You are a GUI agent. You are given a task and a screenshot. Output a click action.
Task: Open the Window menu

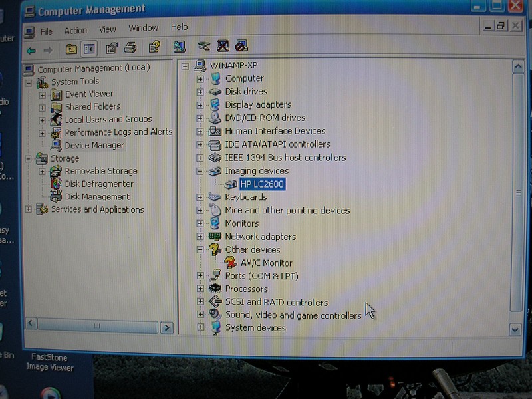coord(144,28)
